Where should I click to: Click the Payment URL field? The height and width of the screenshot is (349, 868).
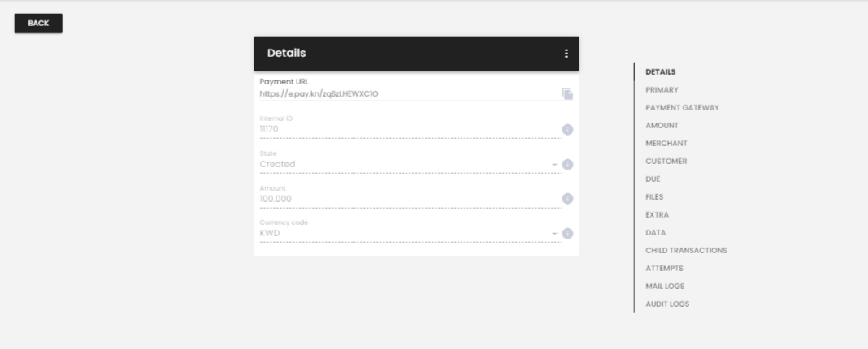(406, 93)
